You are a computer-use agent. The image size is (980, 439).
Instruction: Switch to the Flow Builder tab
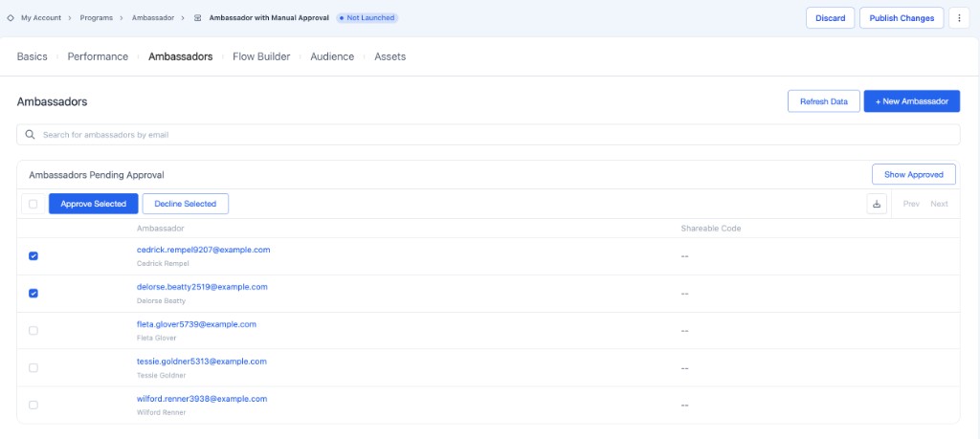tap(261, 56)
